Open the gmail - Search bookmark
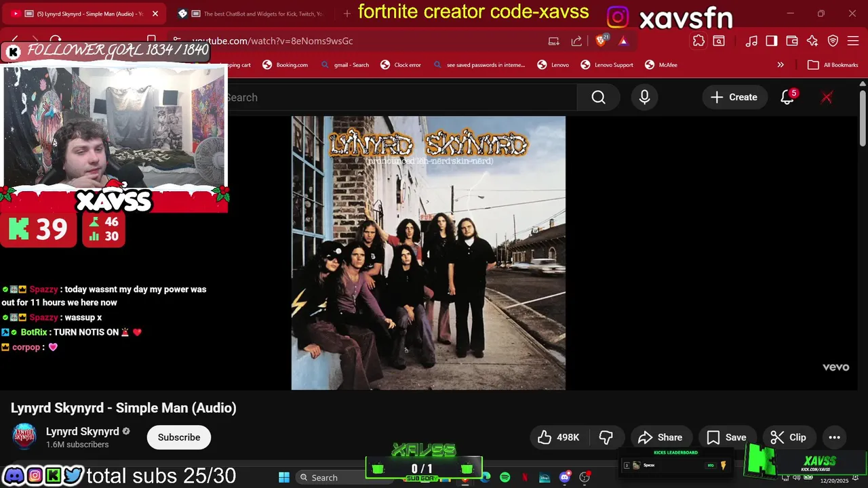This screenshot has width=868, height=488. (x=345, y=65)
